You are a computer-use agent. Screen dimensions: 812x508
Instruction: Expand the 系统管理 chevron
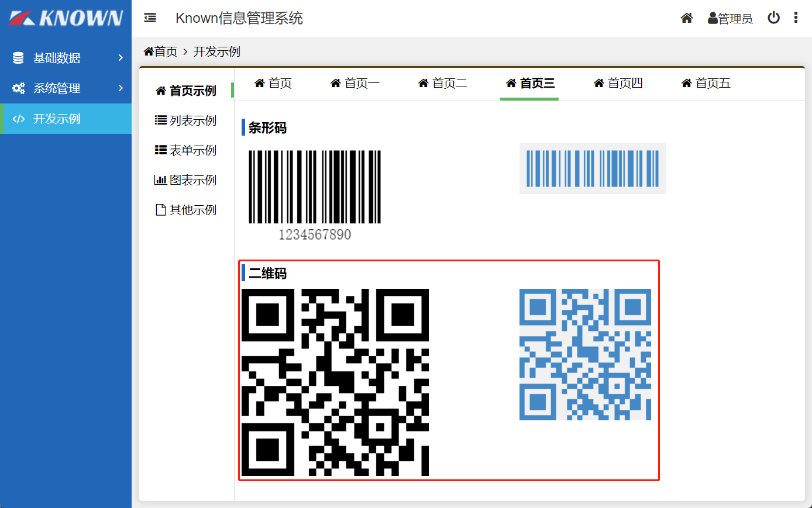click(121, 88)
